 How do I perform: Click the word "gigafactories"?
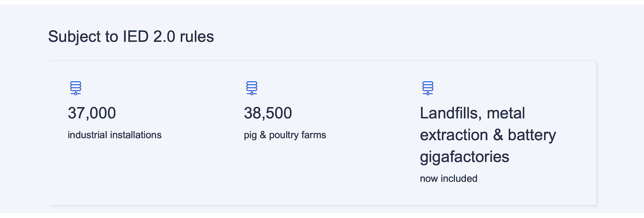(464, 157)
